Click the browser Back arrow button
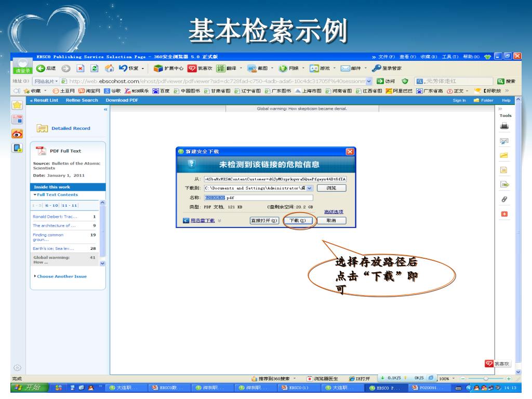This screenshot has width=532, height=399. pos(41,68)
